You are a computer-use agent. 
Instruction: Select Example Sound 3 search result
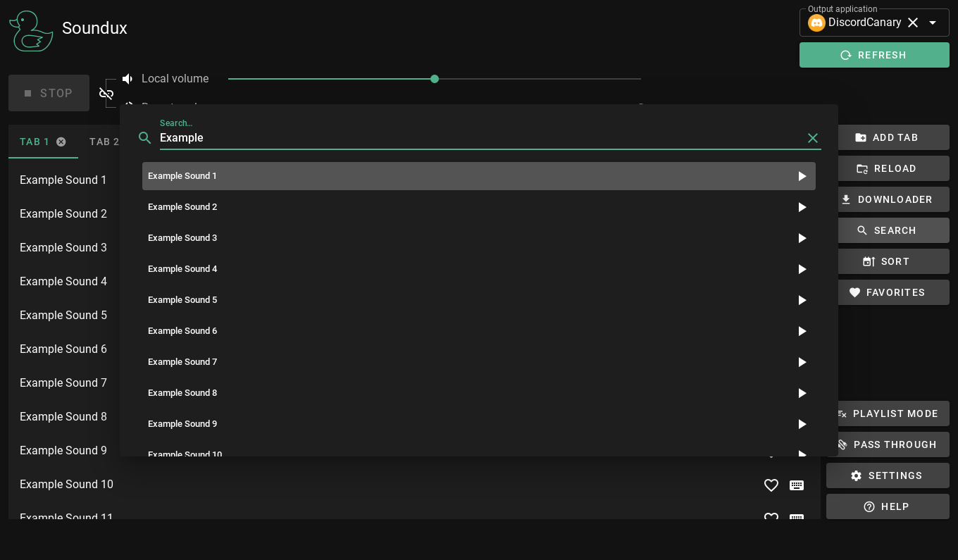click(479, 238)
